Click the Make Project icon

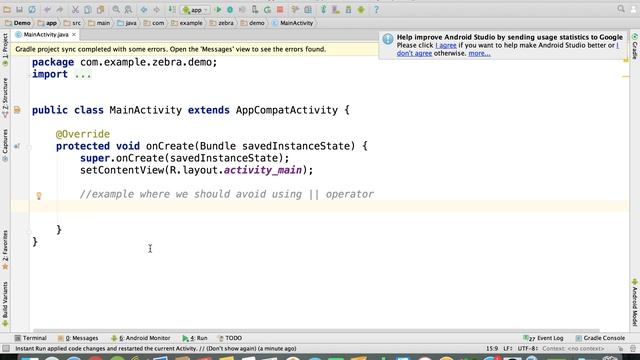coord(172,9)
